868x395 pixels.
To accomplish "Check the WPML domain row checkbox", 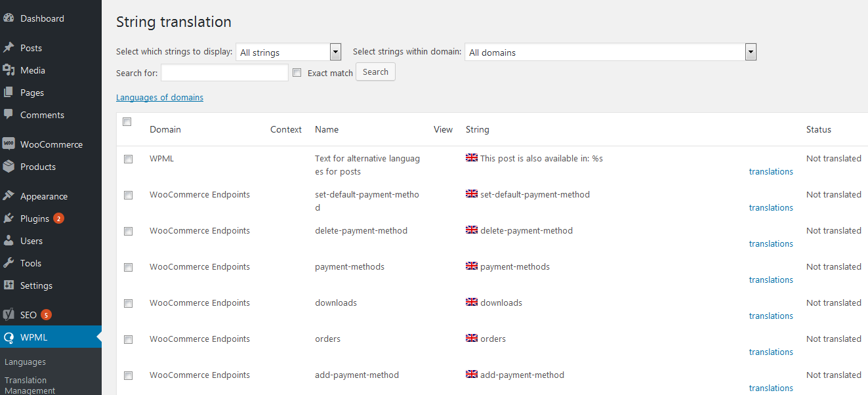I will coord(128,159).
